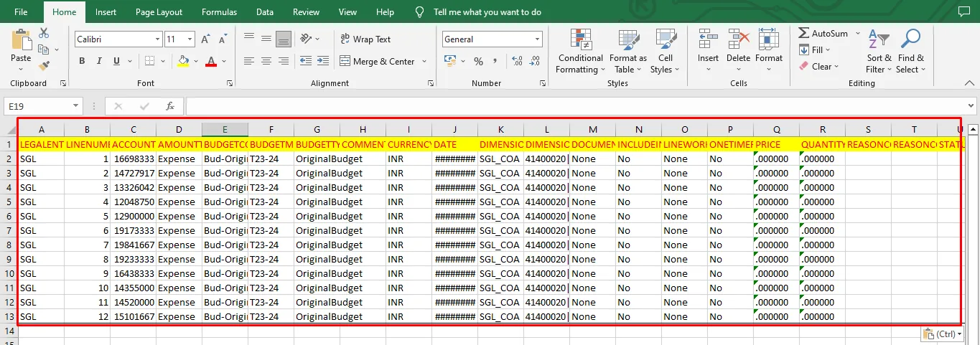The width and height of the screenshot is (980, 345).
Task: Click the Delete cells icon
Action: 738,40
